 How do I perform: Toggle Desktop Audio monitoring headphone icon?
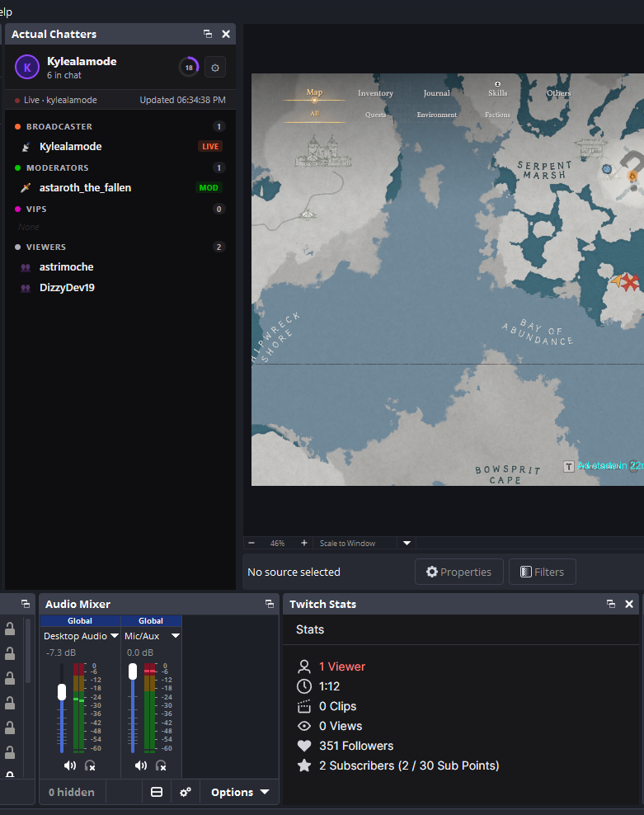(x=90, y=766)
